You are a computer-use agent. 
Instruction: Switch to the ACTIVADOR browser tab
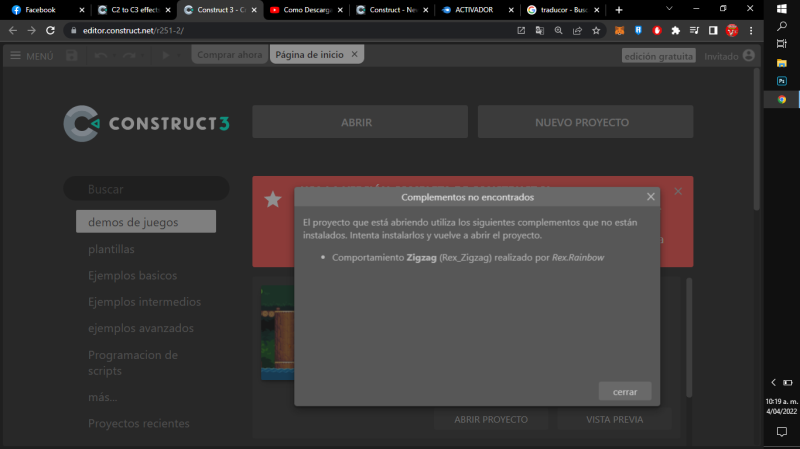(x=477, y=10)
